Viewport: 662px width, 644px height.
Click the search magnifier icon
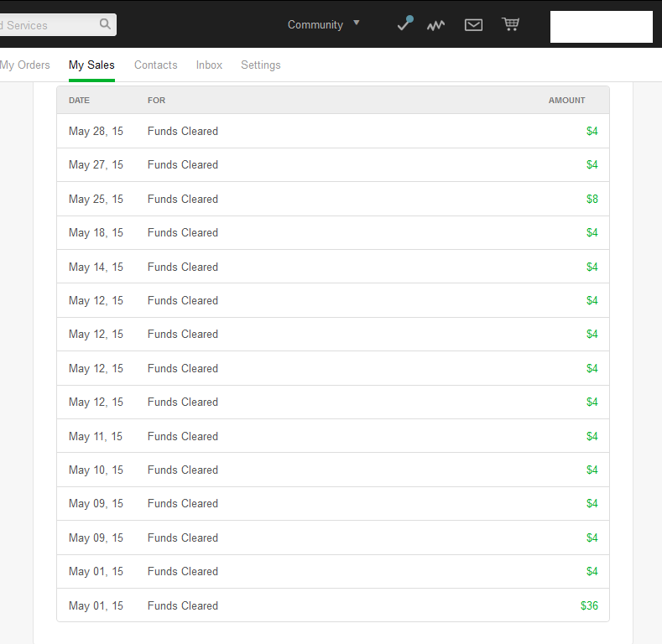pyautogui.click(x=105, y=24)
